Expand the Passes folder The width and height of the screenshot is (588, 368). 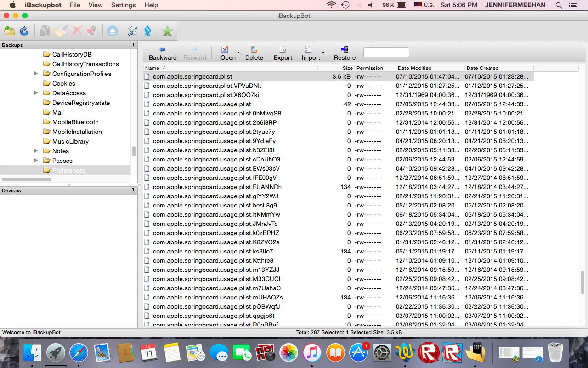tap(36, 161)
